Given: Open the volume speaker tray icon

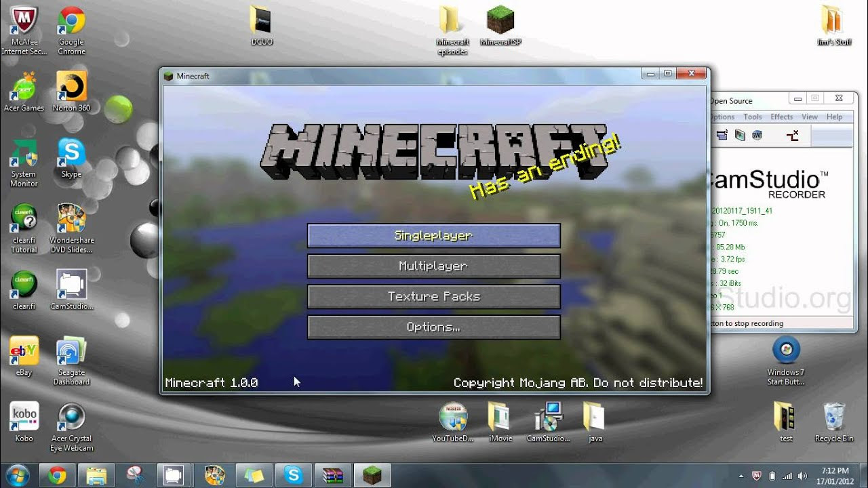Looking at the screenshot, I should (803, 476).
